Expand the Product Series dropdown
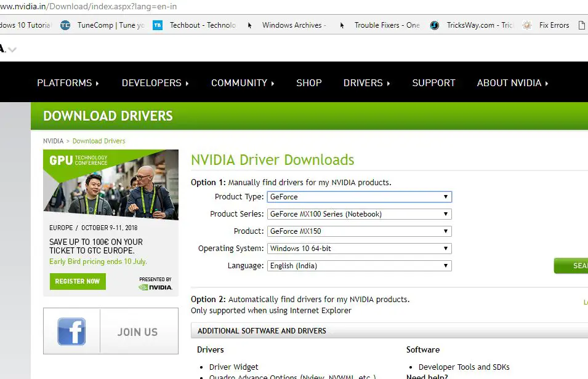This screenshot has height=379, width=588. click(360, 214)
